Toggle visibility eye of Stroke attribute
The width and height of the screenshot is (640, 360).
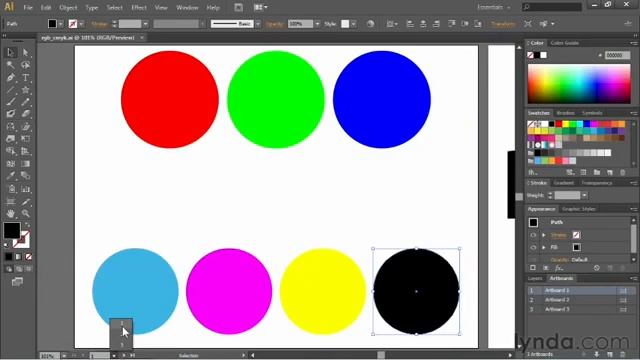pos(533,235)
